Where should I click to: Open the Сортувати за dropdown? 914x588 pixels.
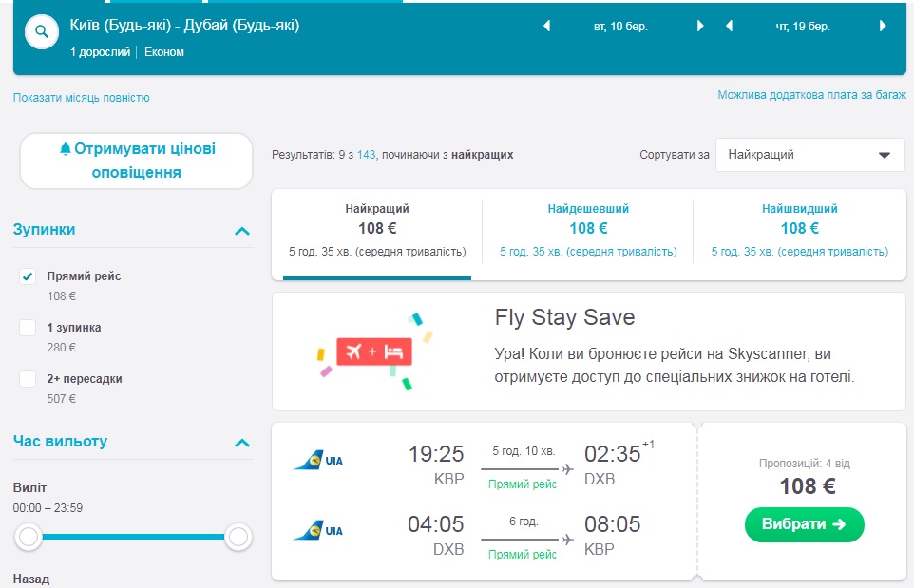coord(809,155)
